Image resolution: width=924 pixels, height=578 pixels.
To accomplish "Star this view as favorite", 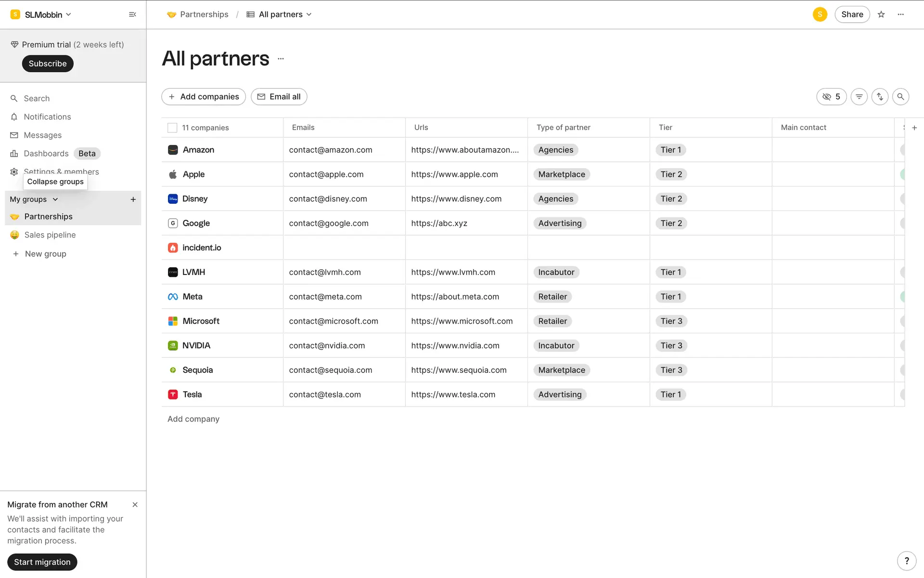I will (881, 14).
